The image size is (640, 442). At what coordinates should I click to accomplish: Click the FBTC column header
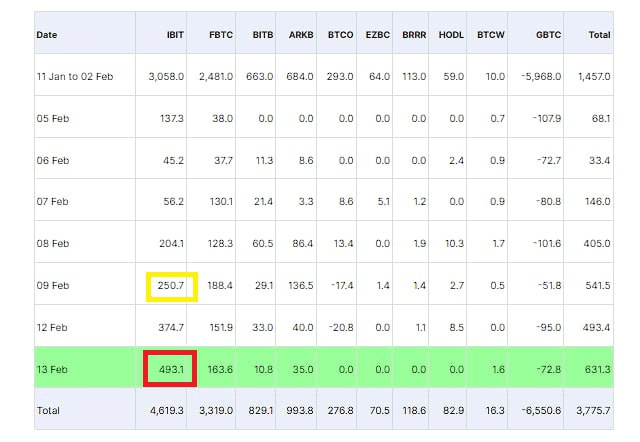coord(221,35)
